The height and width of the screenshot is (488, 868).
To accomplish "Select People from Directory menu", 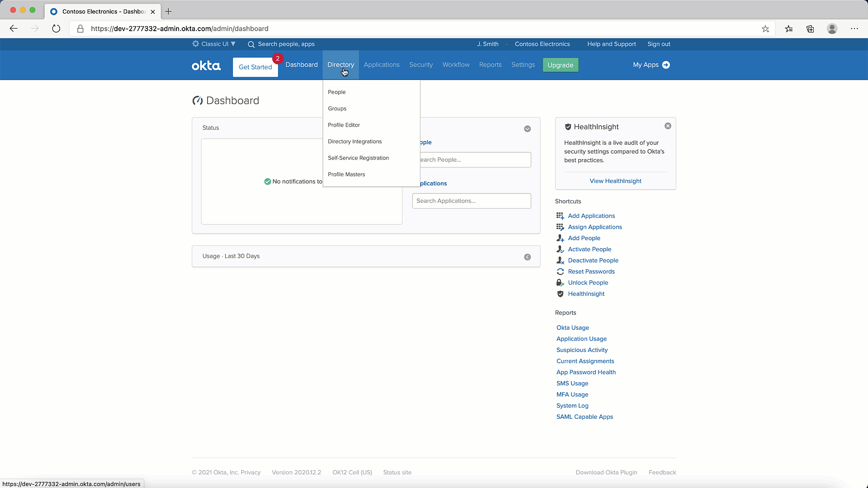I will pos(337,92).
